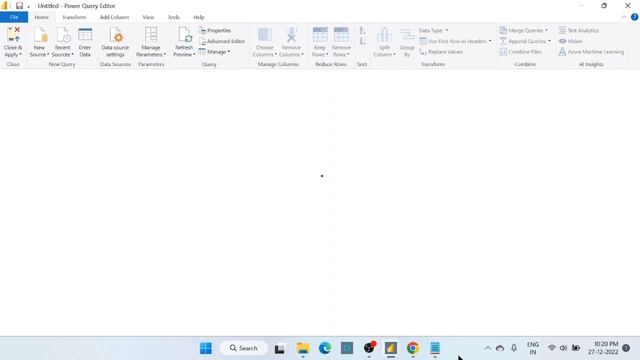Sort descending using the ribbon icon
The width and height of the screenshot is (640, 360).
(362, 41)
